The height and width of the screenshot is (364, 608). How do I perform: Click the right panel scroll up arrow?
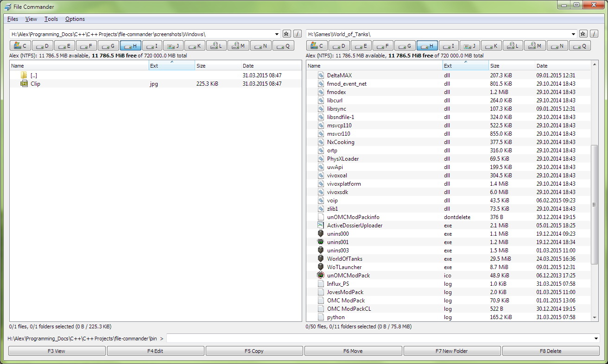pyautogui.click(x=595, y=65)
